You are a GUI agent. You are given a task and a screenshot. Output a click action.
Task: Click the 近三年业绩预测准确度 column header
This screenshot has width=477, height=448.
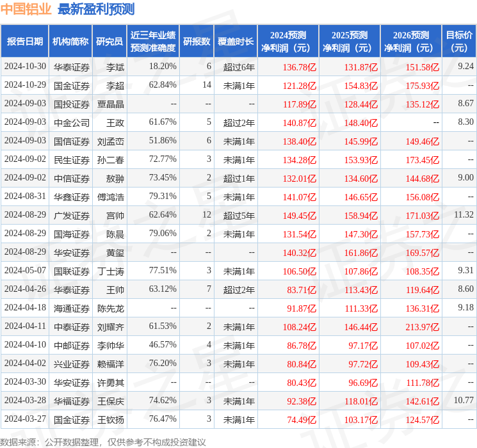pyautogui.click(x=153, y=42)
